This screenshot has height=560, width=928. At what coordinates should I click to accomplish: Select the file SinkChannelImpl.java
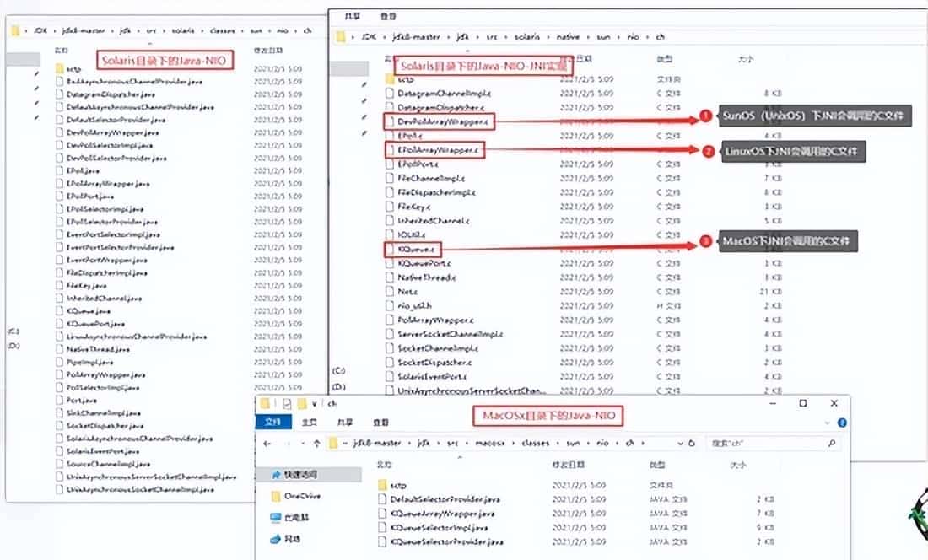104,412
